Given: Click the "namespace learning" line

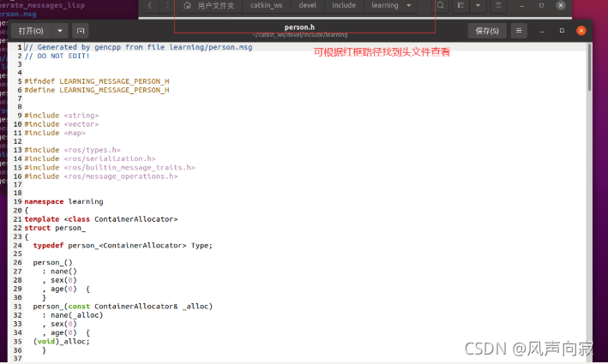Looking at the screenshot, I should point(64,202).
